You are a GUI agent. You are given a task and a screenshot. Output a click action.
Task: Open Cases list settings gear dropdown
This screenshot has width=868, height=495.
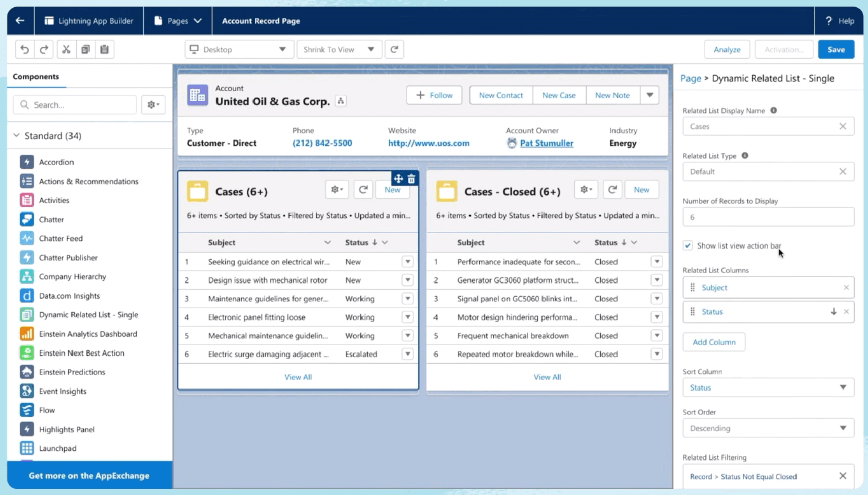[x=337, y=190]
